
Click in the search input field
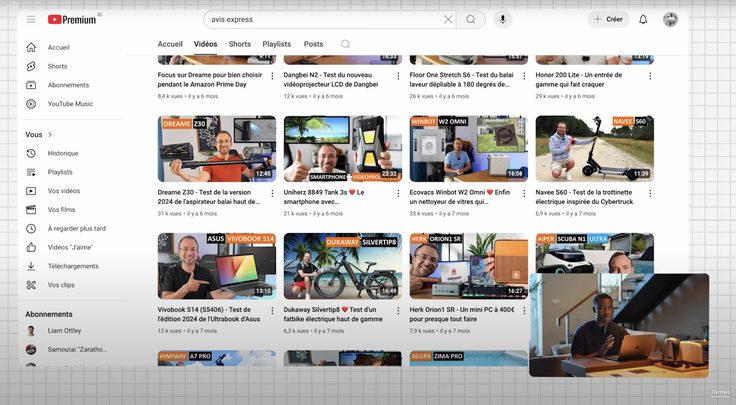click(320, 19)
